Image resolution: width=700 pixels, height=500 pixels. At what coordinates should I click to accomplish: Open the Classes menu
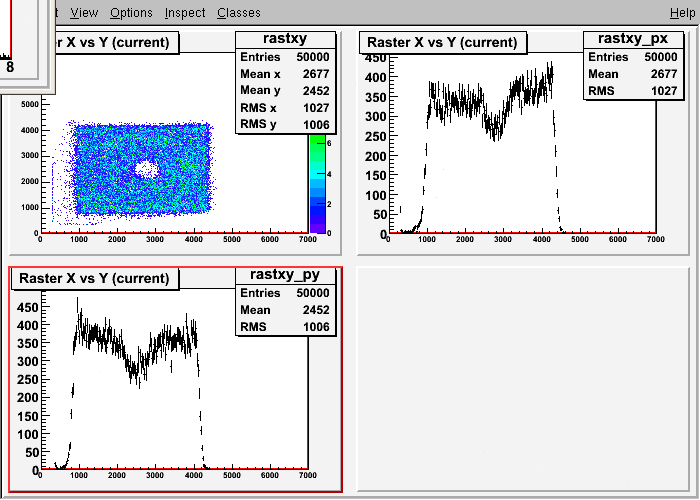tap(239, 13)
